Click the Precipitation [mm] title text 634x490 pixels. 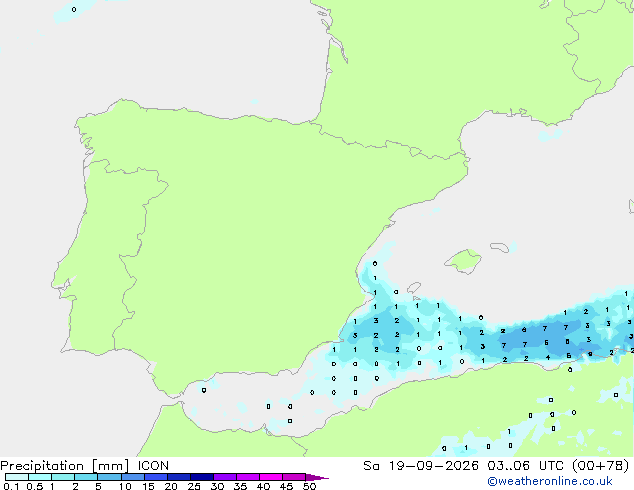[65, 466]
